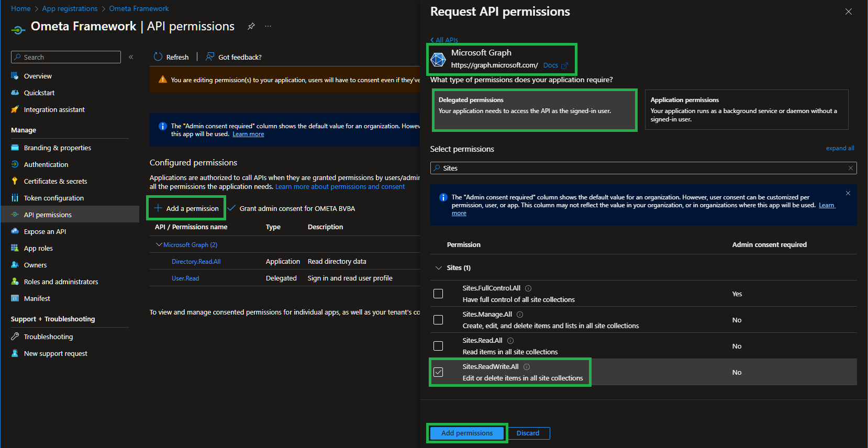
Task: Uncheck the Sites.ReadWrite.All checkbox
Action: 438,372
